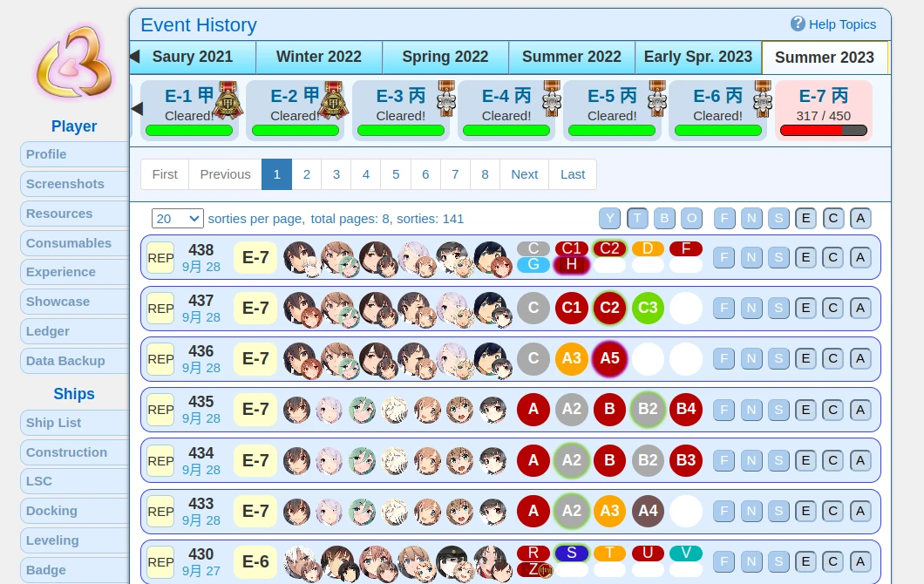Click the REP icon for sortie 433
Viewport: 924px width, 584px height.
(x=160, y=512)
